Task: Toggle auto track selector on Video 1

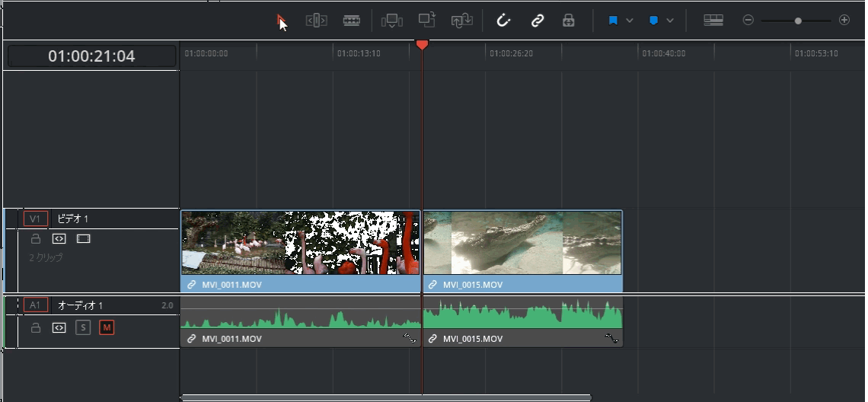Action: [x=59, y=238]
